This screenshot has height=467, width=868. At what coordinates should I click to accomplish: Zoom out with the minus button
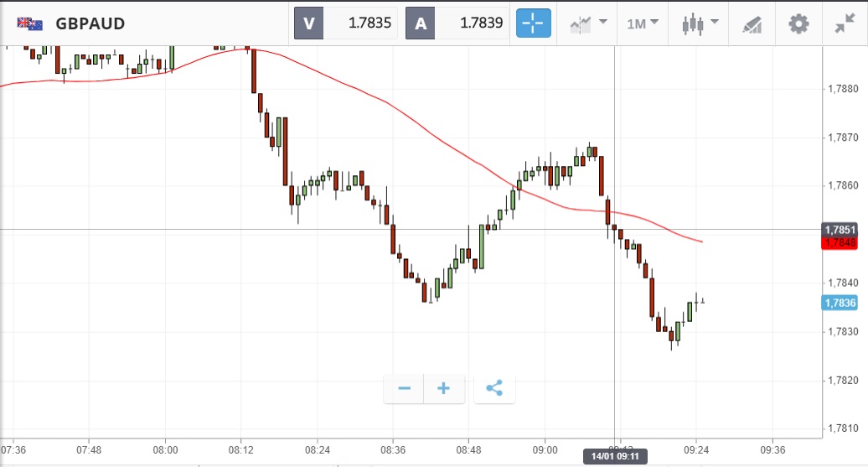point(404,388)
